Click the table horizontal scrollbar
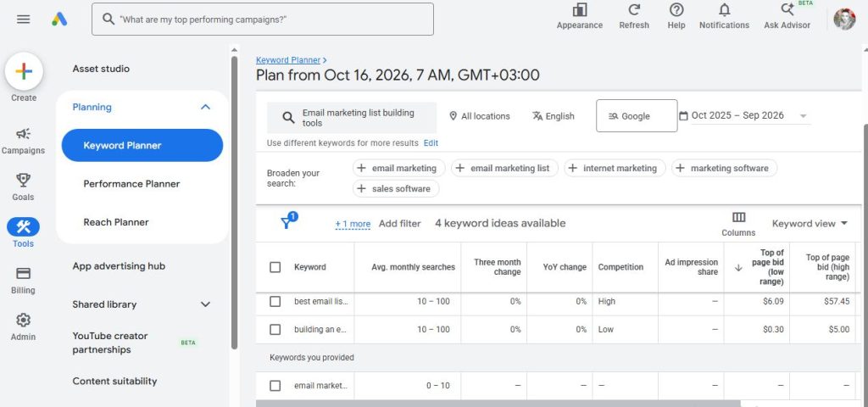The width and height of the screenshot is (868, 407). click(498, 403)
